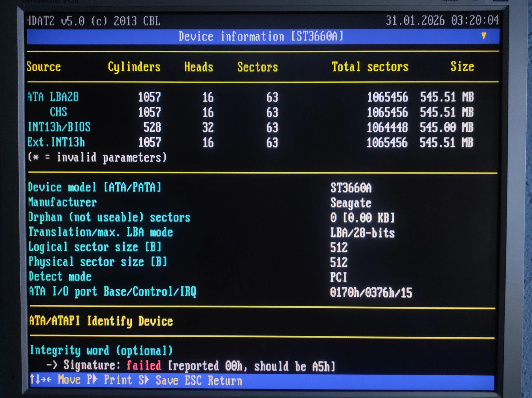Click the Size column header
The width and height of the screenshot is (532, 398).
click(462, 67)
